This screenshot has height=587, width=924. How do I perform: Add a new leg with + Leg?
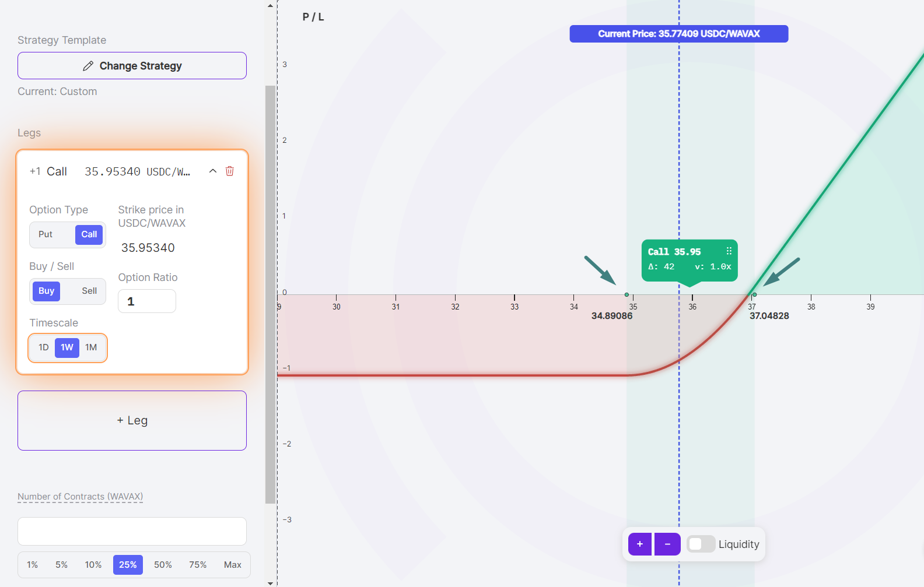tap(132, 420)
